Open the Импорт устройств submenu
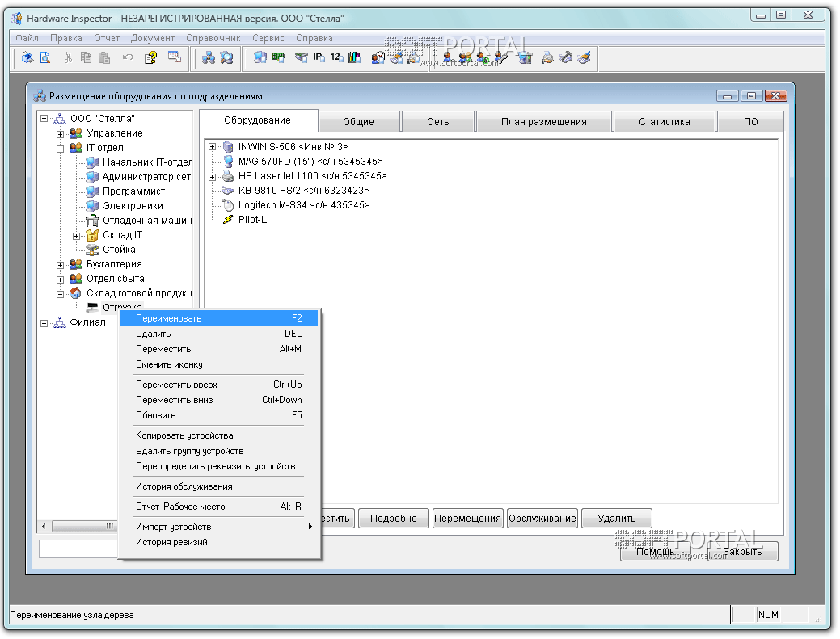 click(219, 527)
